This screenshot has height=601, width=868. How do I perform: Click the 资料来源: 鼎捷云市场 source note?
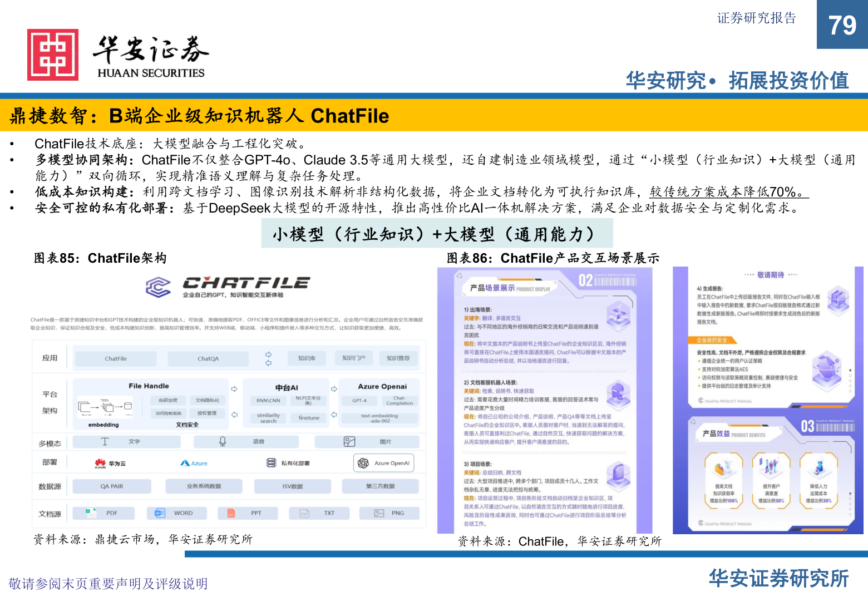click(x=143, y=539)
